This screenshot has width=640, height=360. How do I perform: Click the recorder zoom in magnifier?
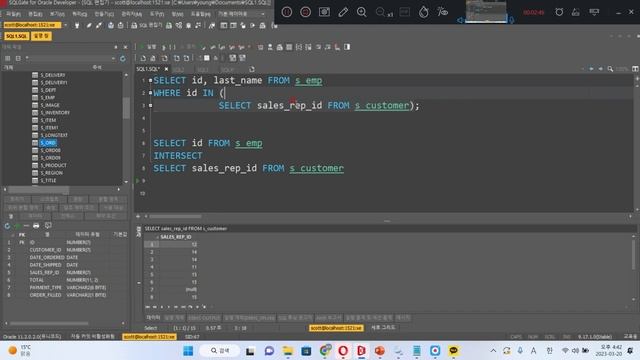click(x=362, y=12)
